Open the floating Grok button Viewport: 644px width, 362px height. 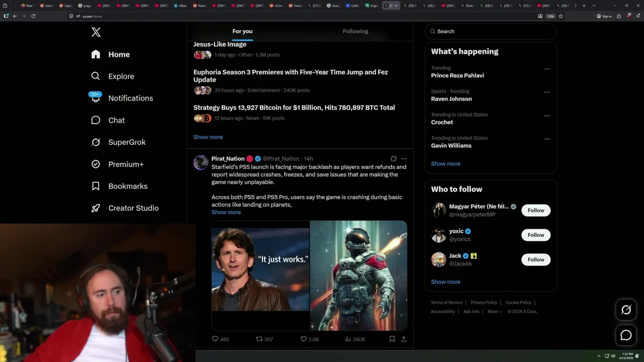[626, 310]
